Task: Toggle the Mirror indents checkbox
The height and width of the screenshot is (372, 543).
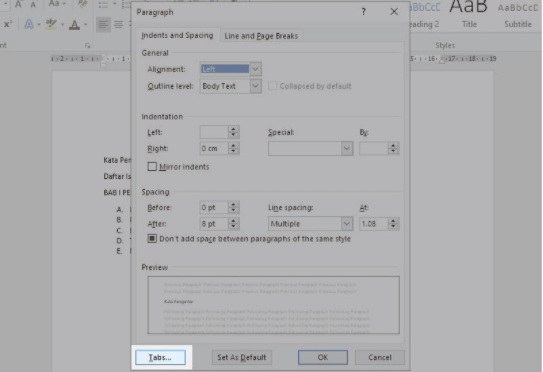Action: (x=152, y=167)
